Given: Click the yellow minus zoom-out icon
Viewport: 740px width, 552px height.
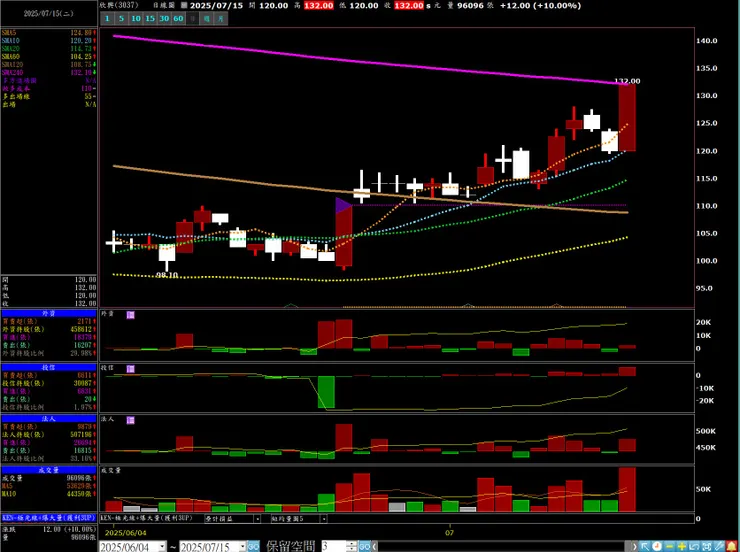Looking at the screenshot, I should click(x=669, y=546).
